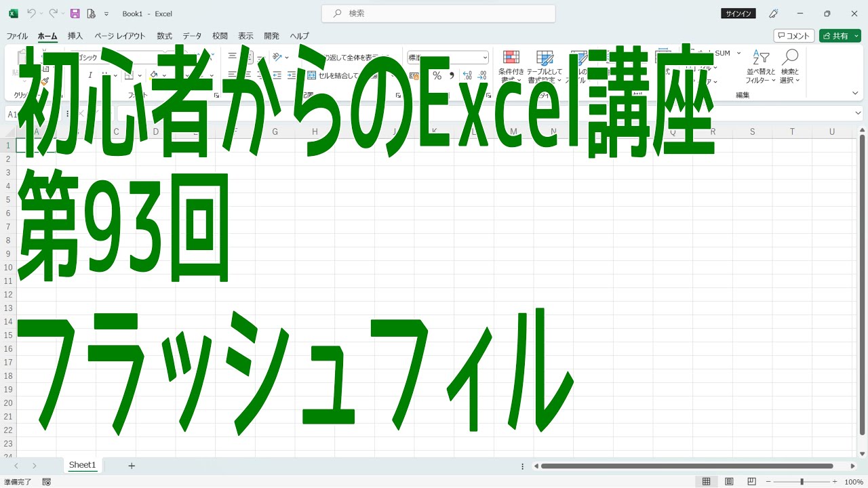Click the zoom slider handle
This screenshot has height=488, width=868.
(x=802, y=482)
